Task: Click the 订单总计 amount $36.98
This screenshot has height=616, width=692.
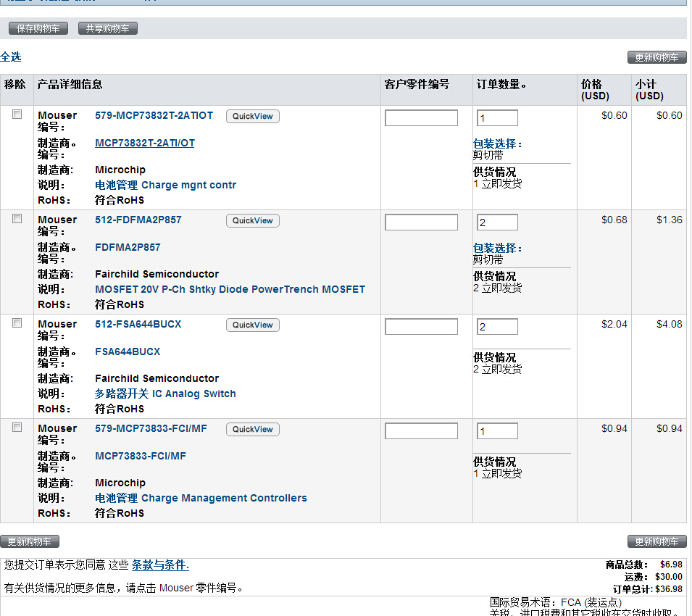Action: [x=669, y=589]
